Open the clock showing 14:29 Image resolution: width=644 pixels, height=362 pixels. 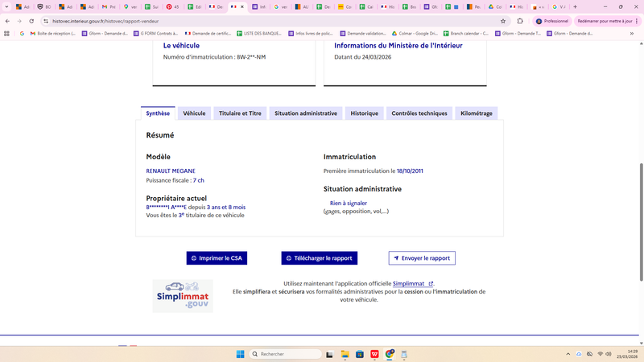click(628, 354)
